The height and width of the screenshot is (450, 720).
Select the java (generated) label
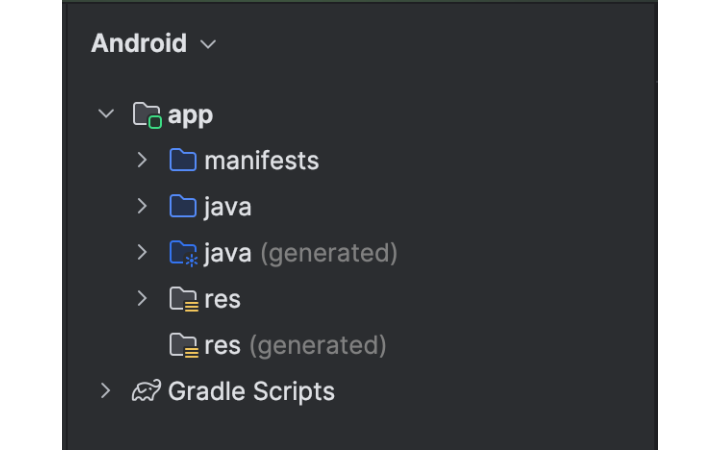click(x=300, y=253)
